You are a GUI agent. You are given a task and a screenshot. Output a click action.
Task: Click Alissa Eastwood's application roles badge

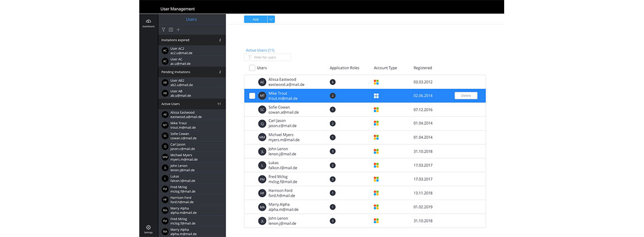click(332, 82)
